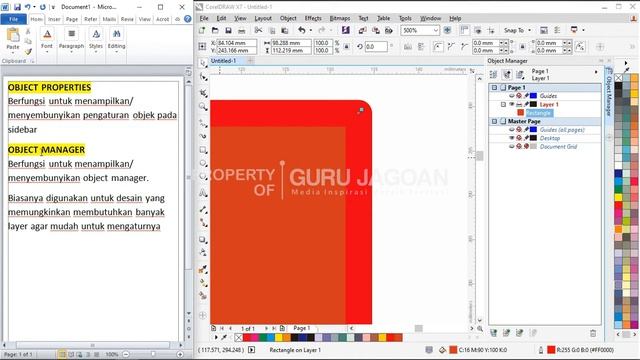Open the Layer Manager View flyout
640x360 pixels.
pyautogui.click(x=520, y=74)
